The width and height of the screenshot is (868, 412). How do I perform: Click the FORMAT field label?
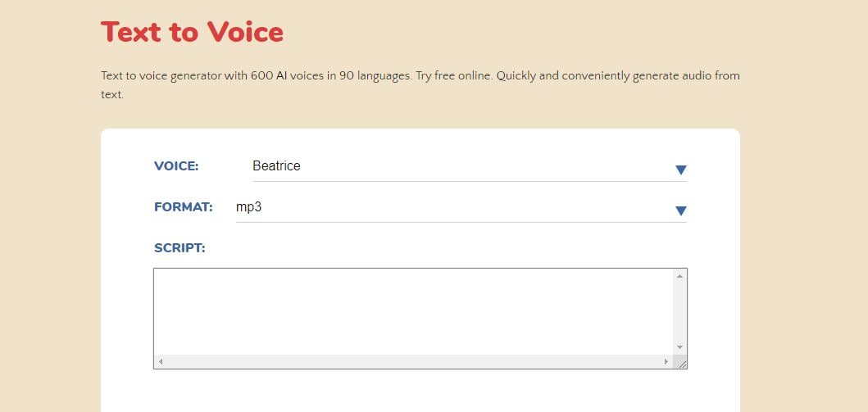pyautogui.click(x=183, y=207)
